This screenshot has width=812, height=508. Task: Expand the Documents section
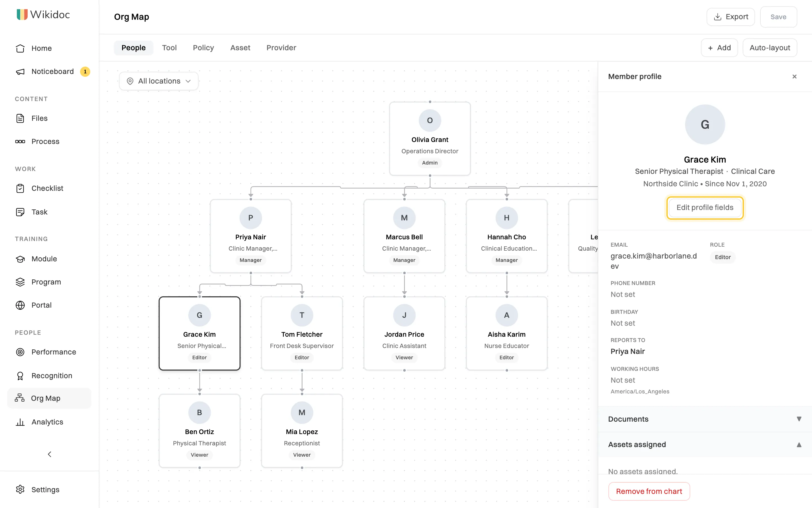[705, 419]
